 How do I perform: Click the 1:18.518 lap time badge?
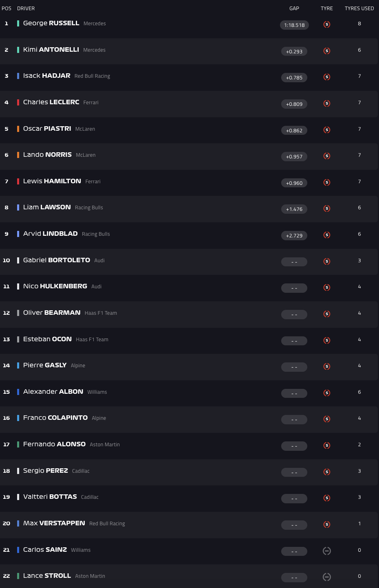point(294,25)
